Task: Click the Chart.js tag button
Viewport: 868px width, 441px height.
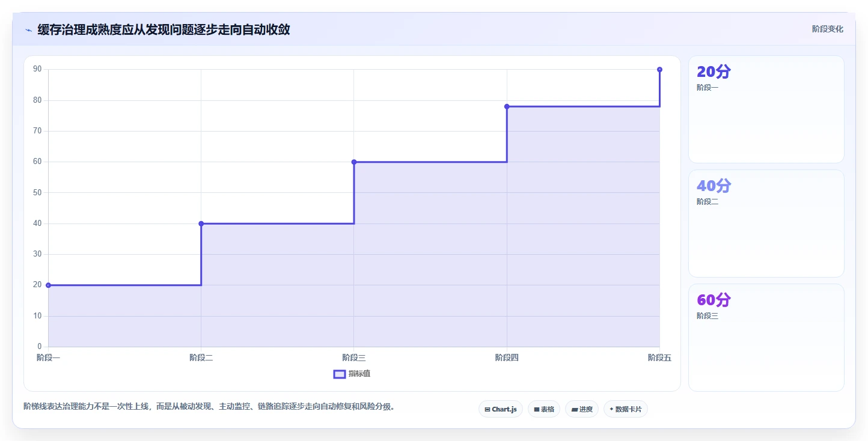Action: [501, 409]
